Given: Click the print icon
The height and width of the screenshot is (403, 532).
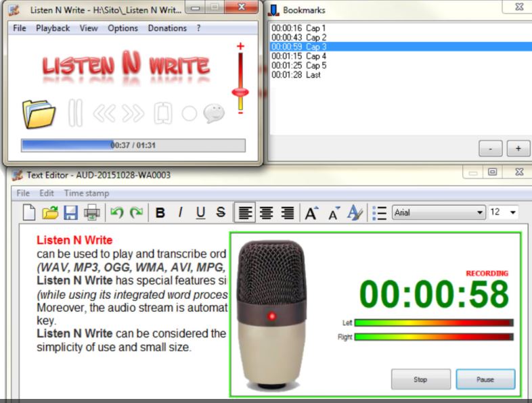Looking at the screenshot, I should pyautogui.click(x=91, y=213).
